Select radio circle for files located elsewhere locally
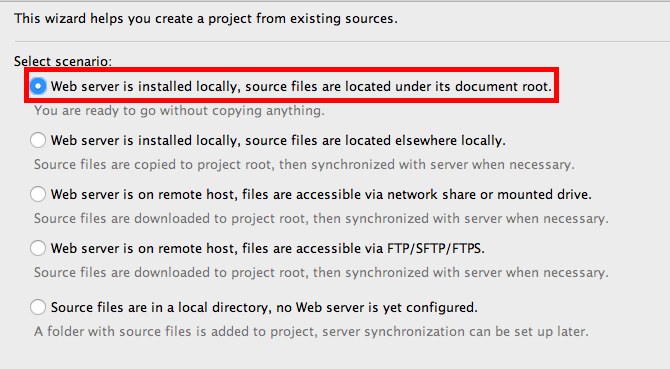 [x=38, y=140]
